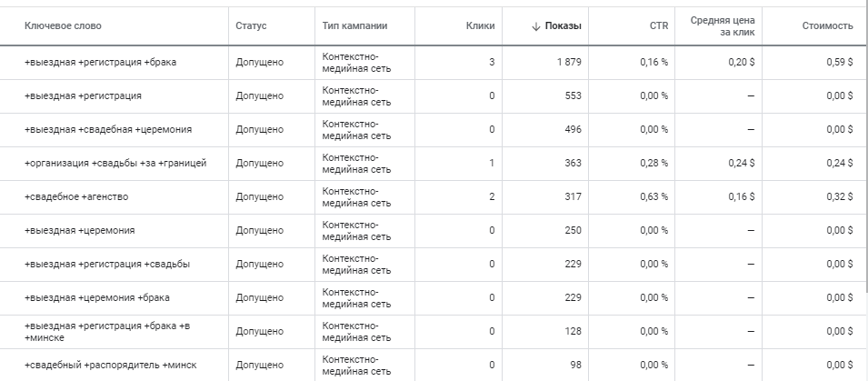Click the Статус column header
Viewport: 868px width, 381px height.
coord(251,26)
